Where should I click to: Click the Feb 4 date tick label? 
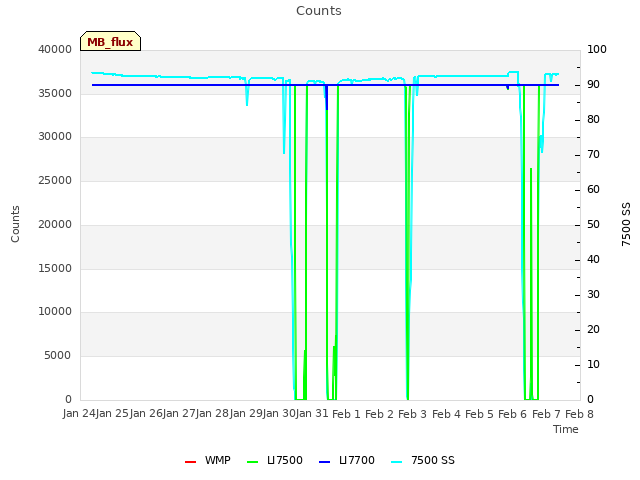pyautogui.click(x=446, y=414)
